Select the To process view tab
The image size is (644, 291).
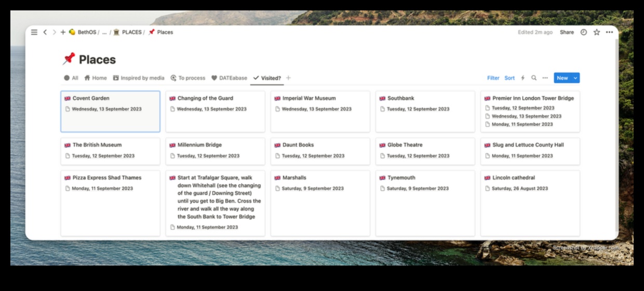click(x=188, y=78)
